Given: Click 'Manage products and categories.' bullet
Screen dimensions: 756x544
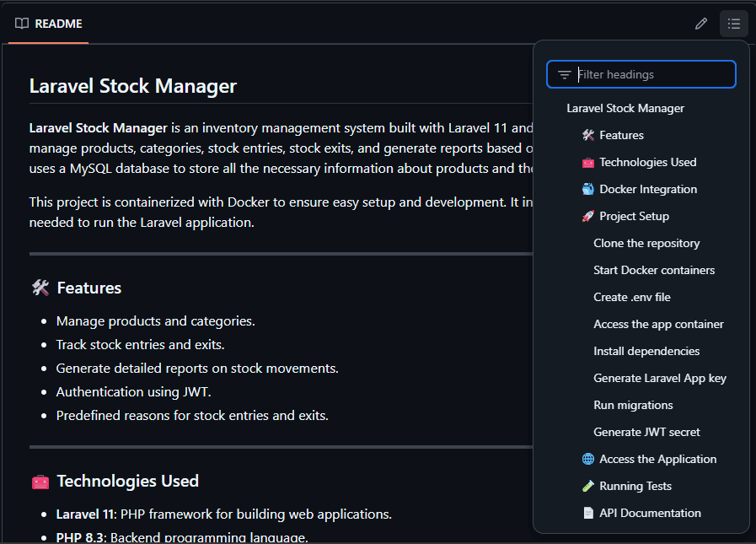Looking at the screenshot, I should tap(156, 321).
